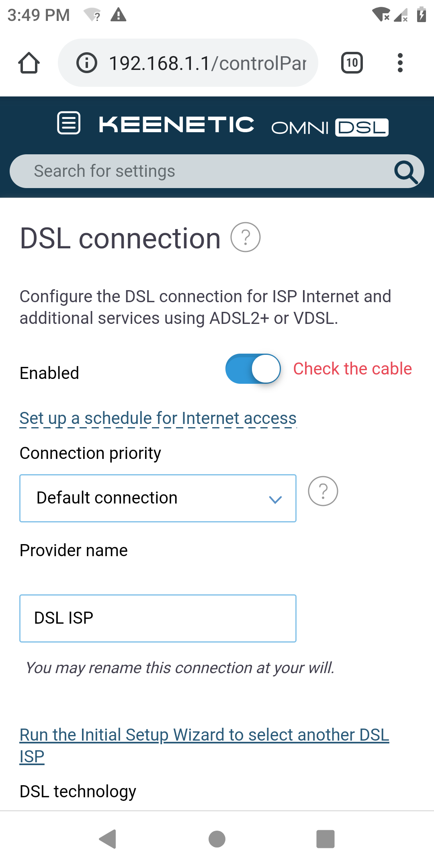Open help icon next to Connection priority

tap(323, 491)
